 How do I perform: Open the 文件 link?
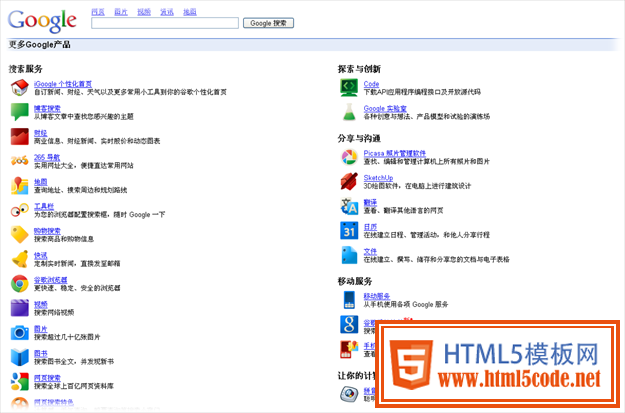click(x=370, y=252)
